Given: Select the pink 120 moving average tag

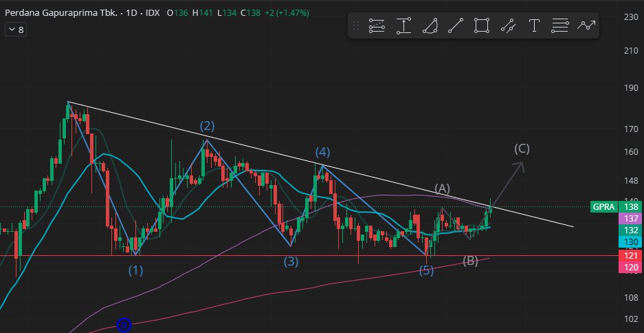Looking at the screenshot, I should (x=631, y=268).
